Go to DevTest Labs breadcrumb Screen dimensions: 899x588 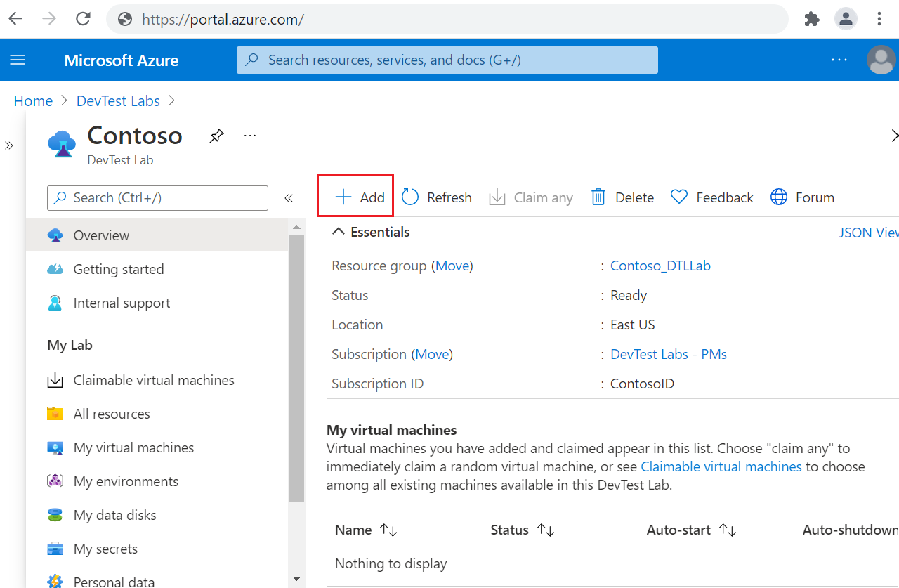point(118,101)
